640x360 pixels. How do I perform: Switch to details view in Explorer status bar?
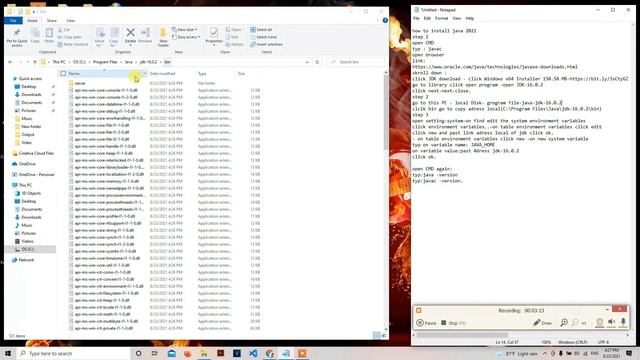(x=376, y=335)
